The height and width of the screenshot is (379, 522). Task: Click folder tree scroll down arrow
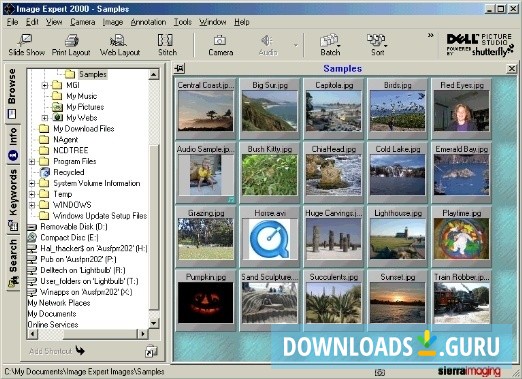[x=153, y=323]
